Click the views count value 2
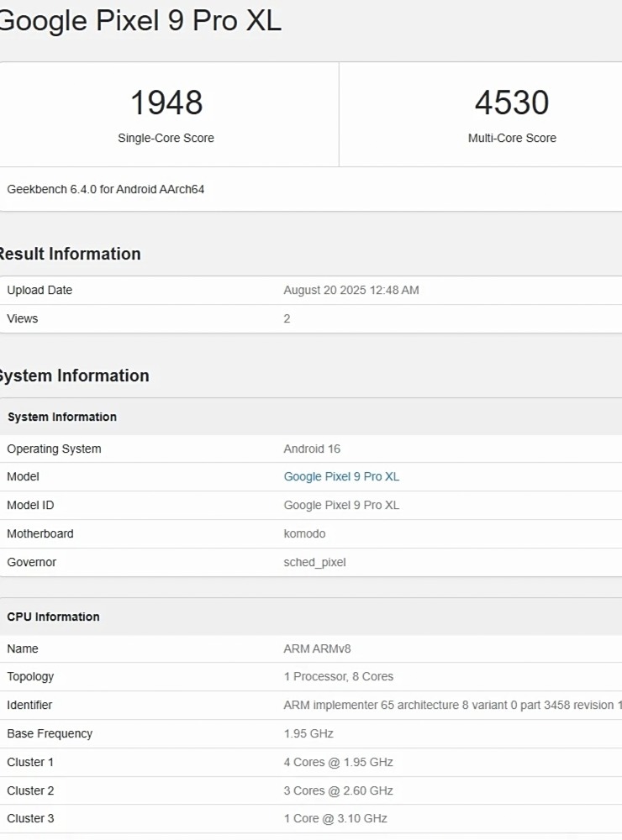This screenshot has height=840, width=622. [x=287, y=318]
